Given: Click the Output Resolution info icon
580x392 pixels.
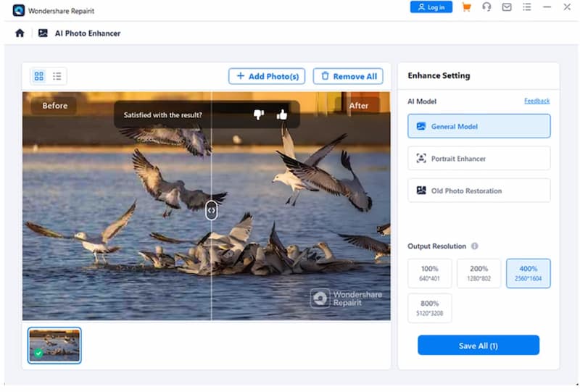Looking at the screenshot, I should (475, 246).
